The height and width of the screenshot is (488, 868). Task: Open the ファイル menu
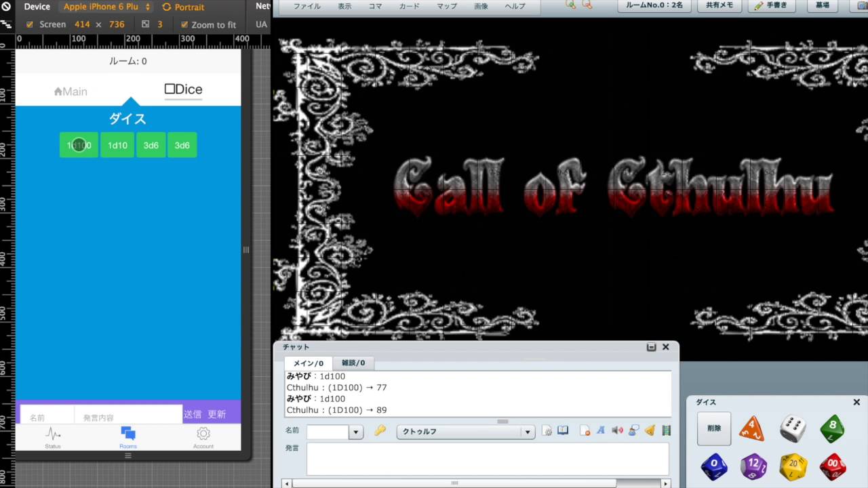tap(307, 6)
